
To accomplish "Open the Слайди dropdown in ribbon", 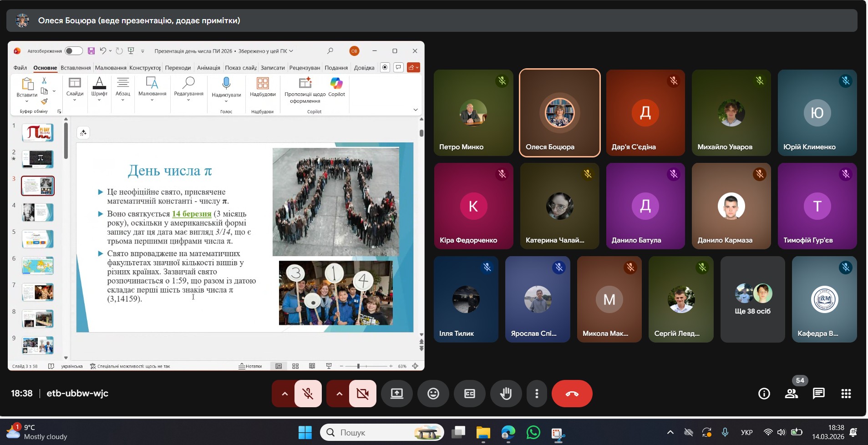I will [x=75, y=89].
